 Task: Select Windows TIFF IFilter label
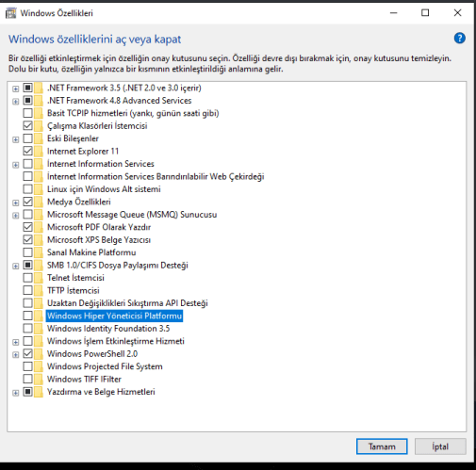coord(84,379)
